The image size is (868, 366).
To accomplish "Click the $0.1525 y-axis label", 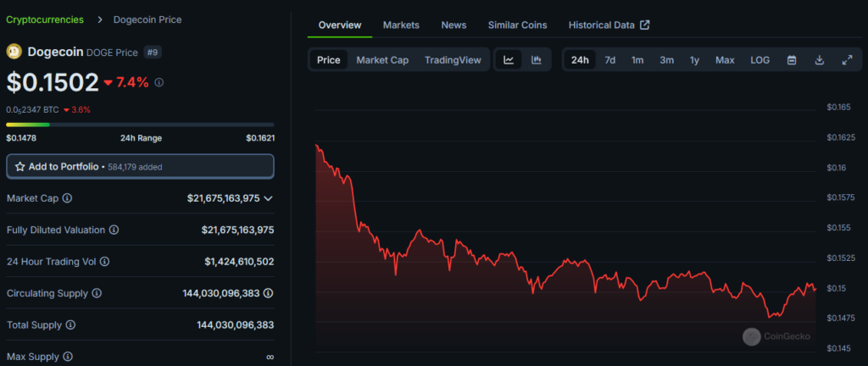I will (x=841, y=258).
